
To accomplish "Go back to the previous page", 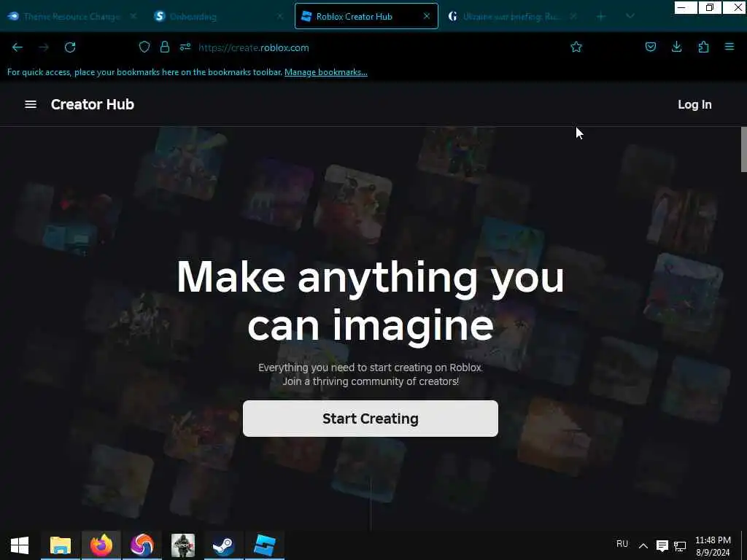I will (x=18, y=47).
